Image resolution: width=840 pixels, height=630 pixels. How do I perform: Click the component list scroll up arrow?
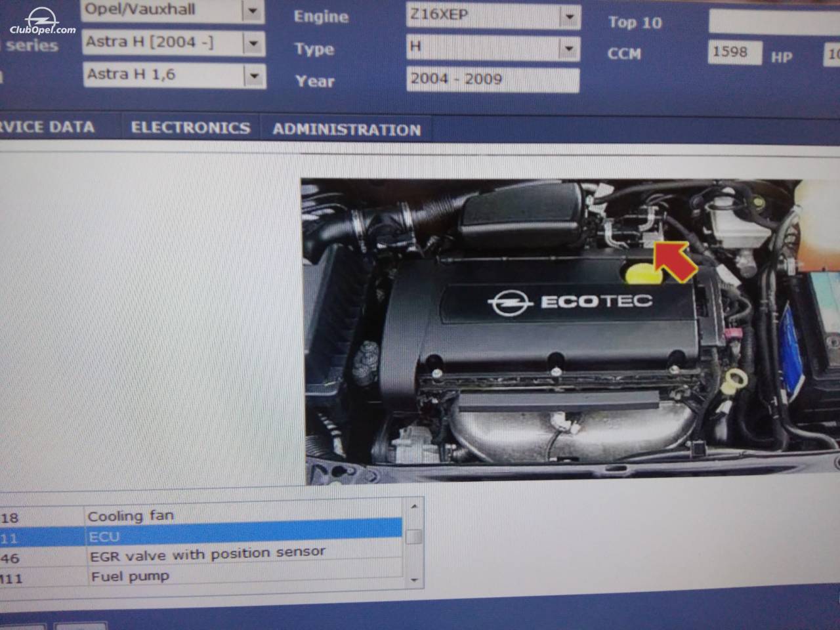pyautogui.click(x=414, y=506)
